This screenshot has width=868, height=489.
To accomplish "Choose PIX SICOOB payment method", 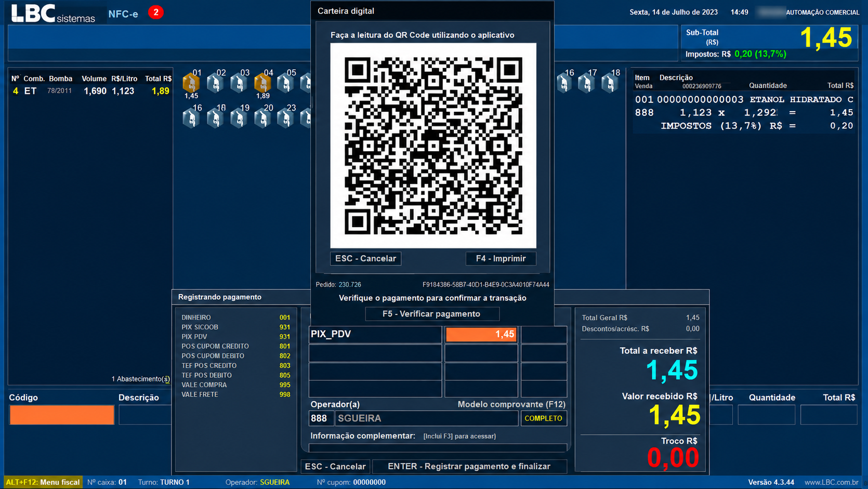I will pyautogui.click(x=235, y=327).
